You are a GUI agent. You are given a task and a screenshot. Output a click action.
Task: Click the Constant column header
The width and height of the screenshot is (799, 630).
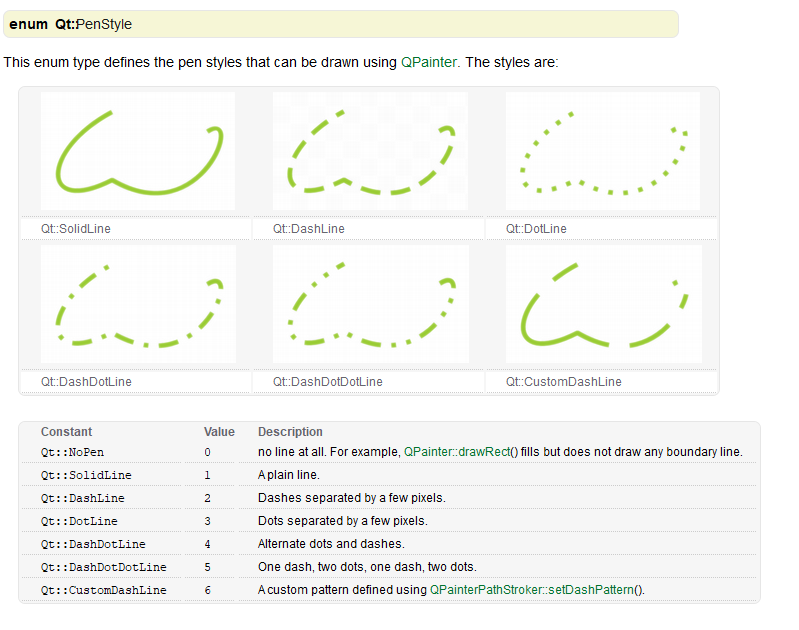pyautogui.click(x=66, y=432)
